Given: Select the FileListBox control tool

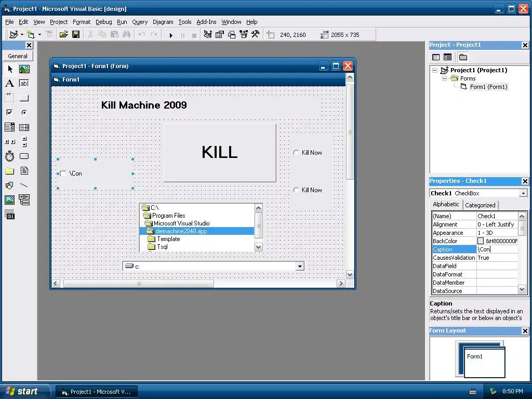Looking at the screenshot, I should (x=24, y=170).
